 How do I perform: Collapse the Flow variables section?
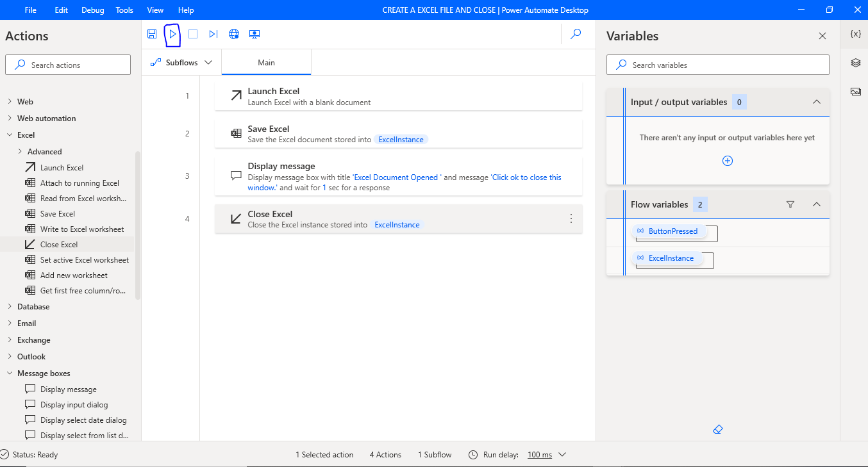click(816, 204)
